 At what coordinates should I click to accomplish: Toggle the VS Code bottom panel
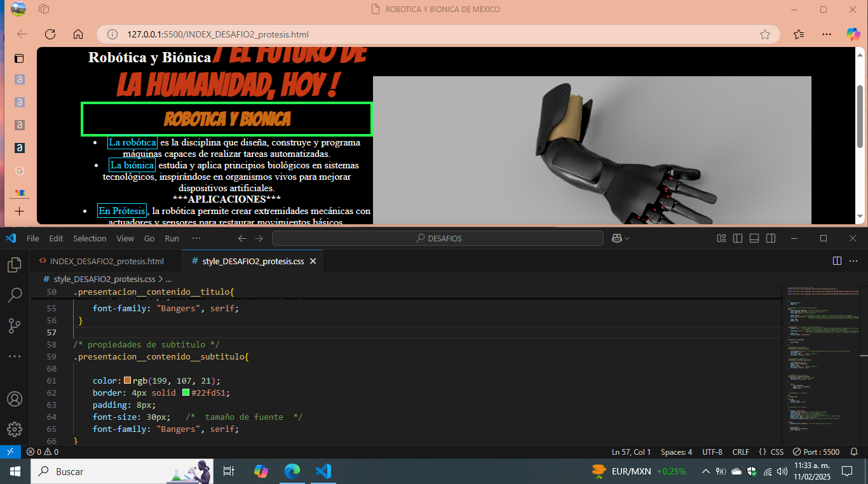754,238
